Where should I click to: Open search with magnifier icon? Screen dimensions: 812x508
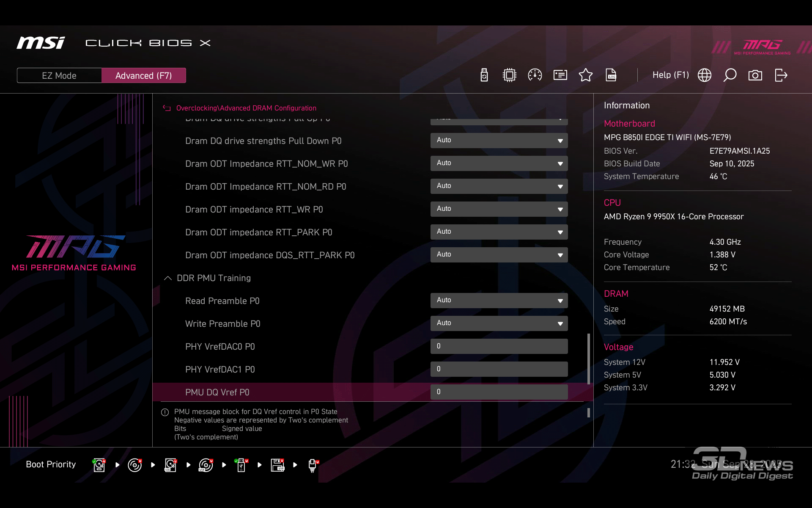(730, 75)
